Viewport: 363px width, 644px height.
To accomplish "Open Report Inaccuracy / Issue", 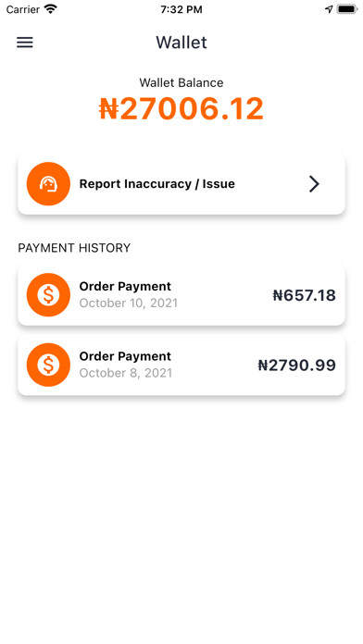I will pyautogui.click(x=181, y=184).
